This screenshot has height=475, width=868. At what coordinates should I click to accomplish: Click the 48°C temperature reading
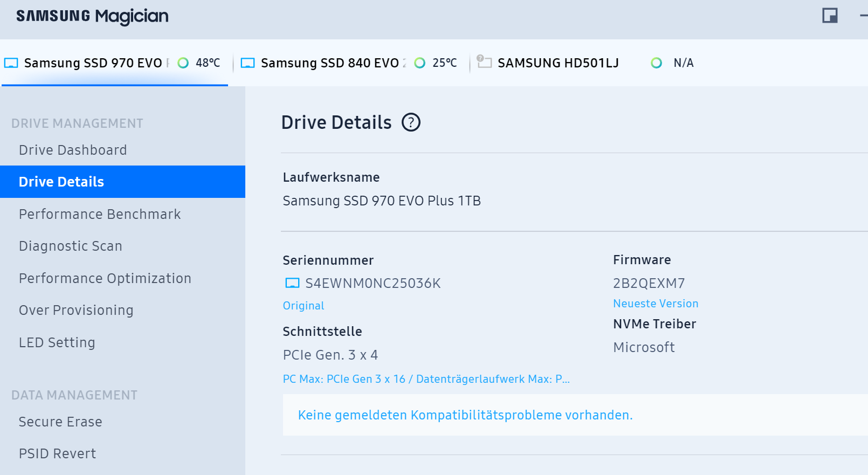[208, 63]
